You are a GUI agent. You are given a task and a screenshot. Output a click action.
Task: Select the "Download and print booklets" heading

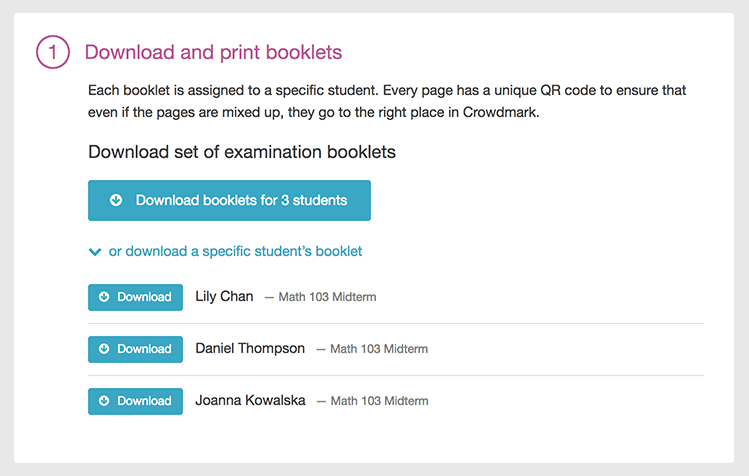point(213,52)
